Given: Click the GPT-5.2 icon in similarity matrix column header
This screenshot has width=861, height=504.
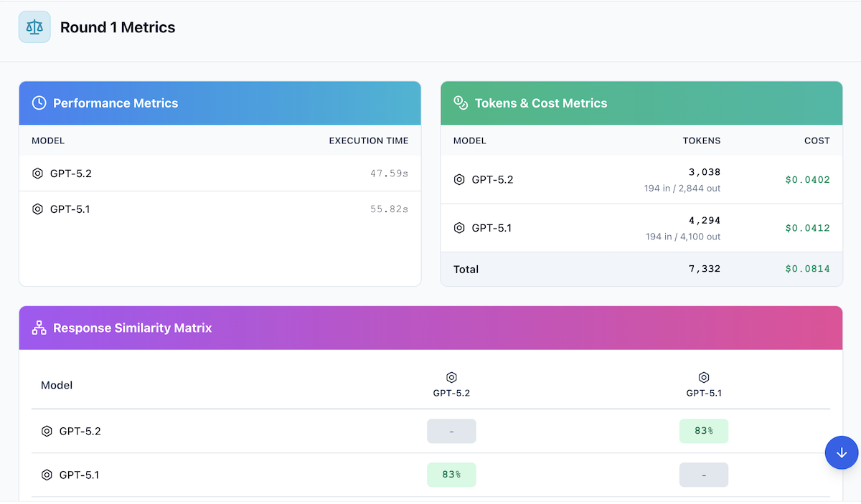Looking at the screenshot, I should (451, 377).
